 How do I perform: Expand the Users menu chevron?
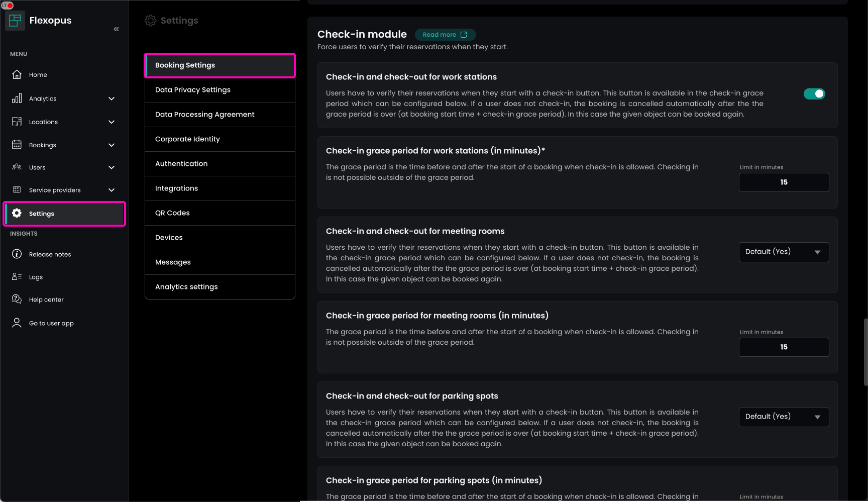tap(112, 167)
